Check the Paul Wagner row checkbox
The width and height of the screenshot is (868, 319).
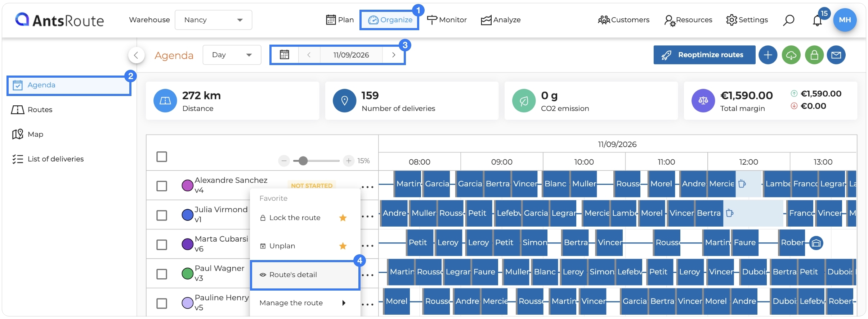tap(162, 274)
